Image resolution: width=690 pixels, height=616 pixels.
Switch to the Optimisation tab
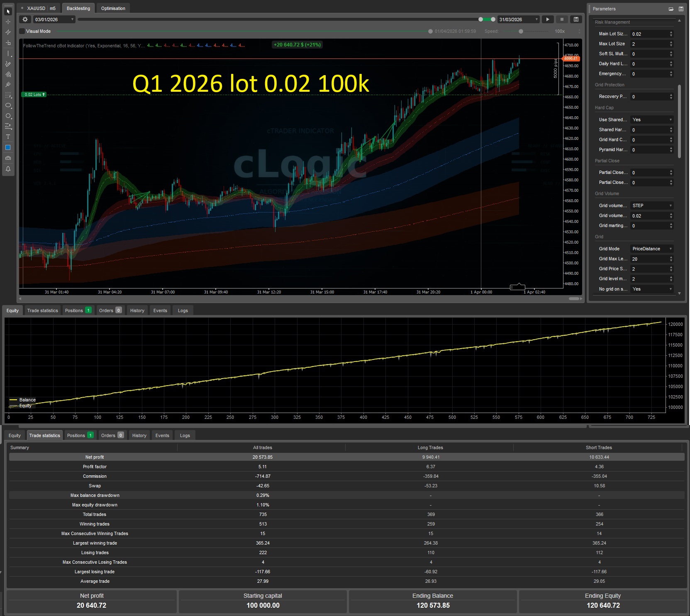113,8
